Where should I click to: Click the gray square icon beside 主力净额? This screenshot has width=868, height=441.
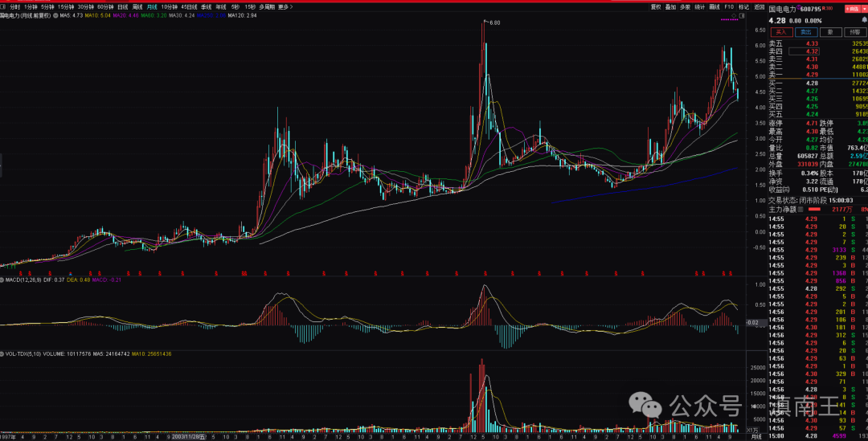tap(800, 209)
